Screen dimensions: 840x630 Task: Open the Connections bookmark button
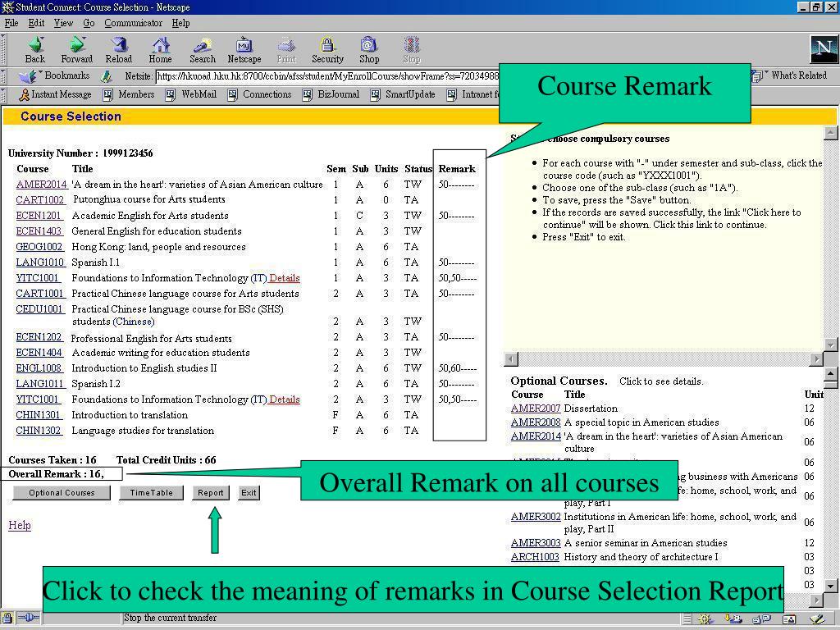point(259,95)
